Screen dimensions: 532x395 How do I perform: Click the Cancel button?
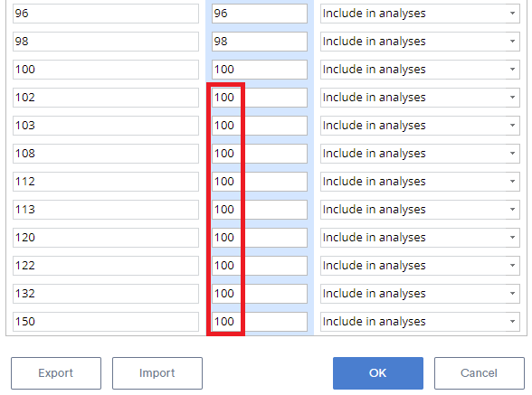(x=480, y=373)
